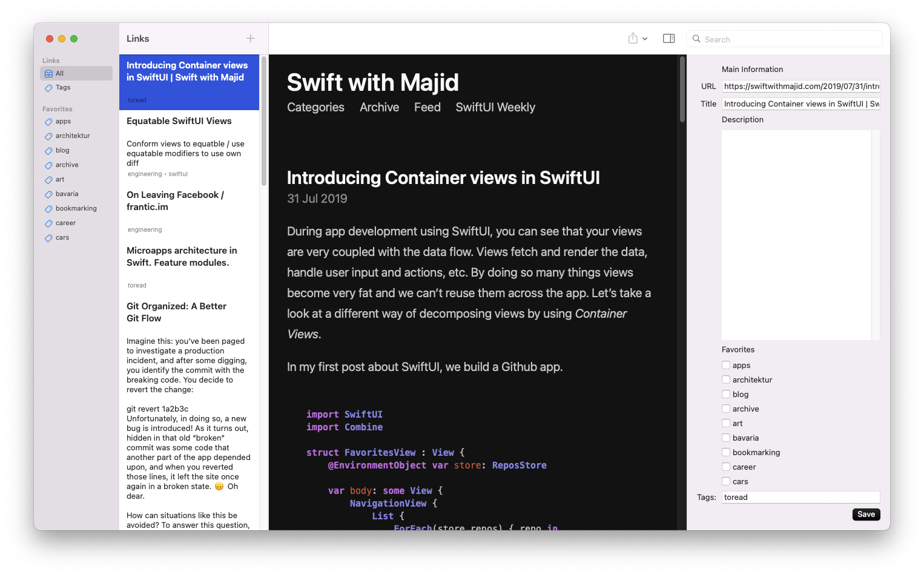Select Git Organized: A Better Git Flow
The width and height of the screenshot is (924, 575).
pos(189,413)
